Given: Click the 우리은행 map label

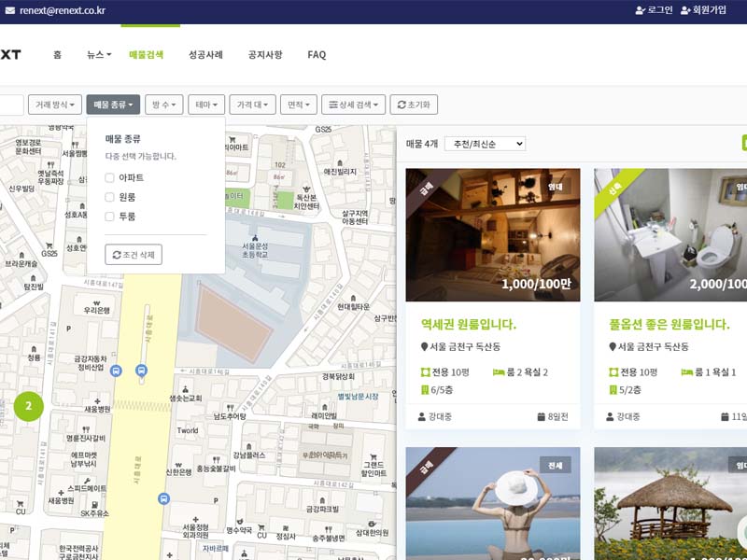Looking at the screenshot, I should (97, 311).
